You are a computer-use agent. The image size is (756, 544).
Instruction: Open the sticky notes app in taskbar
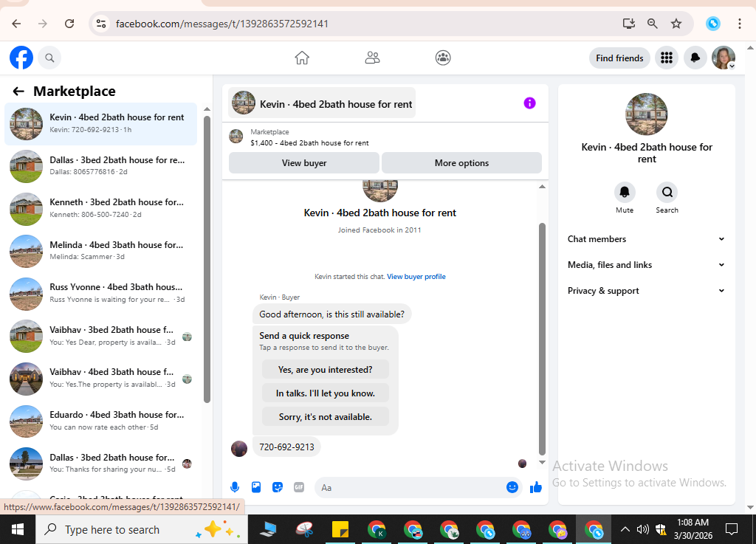coord(340,529)
